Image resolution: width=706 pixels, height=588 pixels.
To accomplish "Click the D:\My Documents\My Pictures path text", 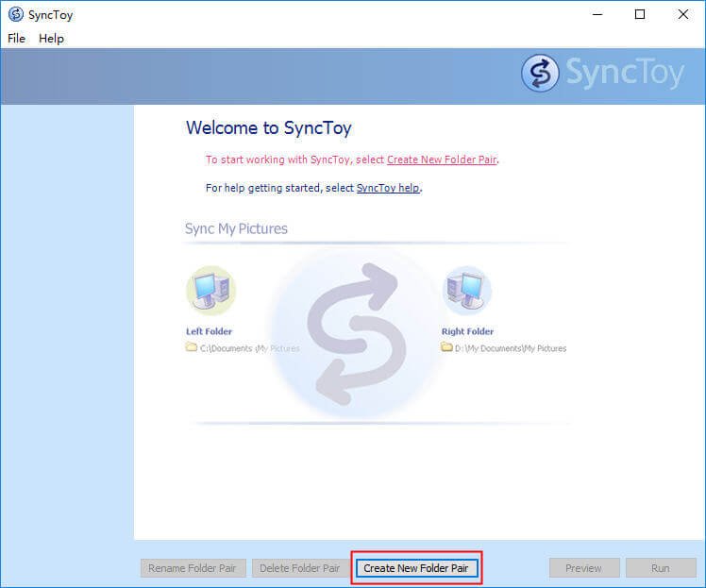I will pyautogui.click(x=511, y=348).
